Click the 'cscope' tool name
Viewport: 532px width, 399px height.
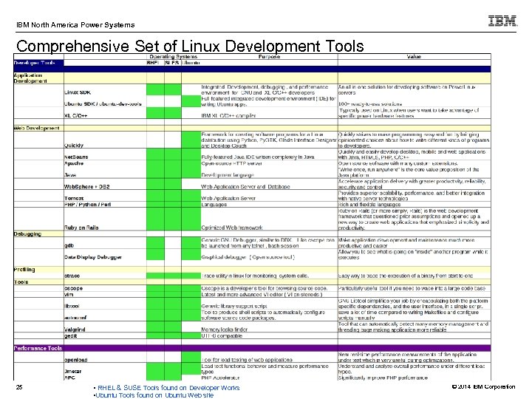(x=73, y=288)
